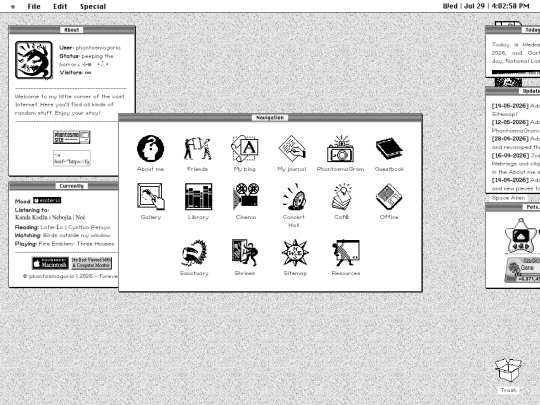Click the Visitors counter in About window
This screenshot has width=540, height=405.
75,73
